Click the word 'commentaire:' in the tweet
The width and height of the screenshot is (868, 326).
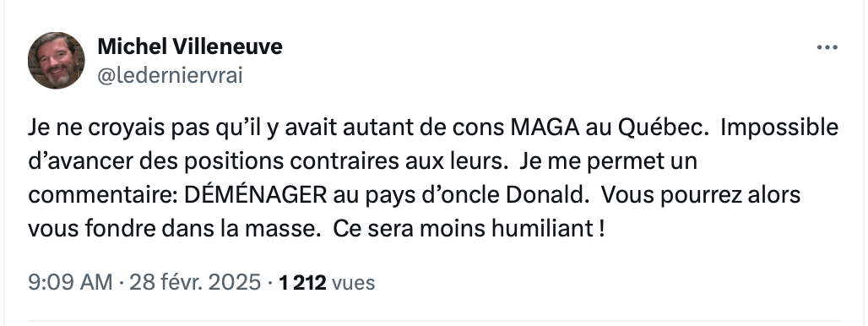tap(103, 195)
